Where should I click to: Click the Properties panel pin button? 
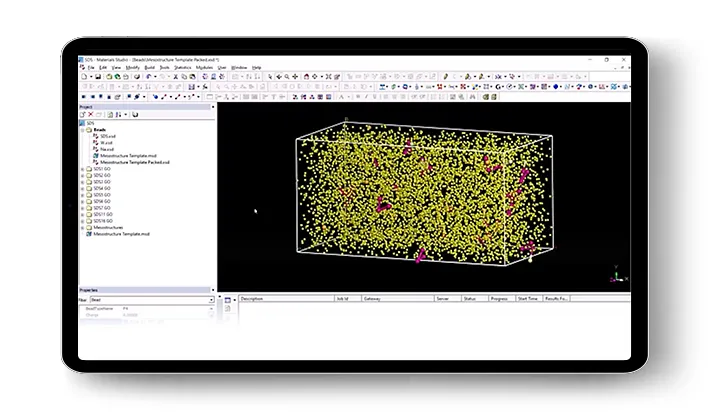tap(213, 290)
